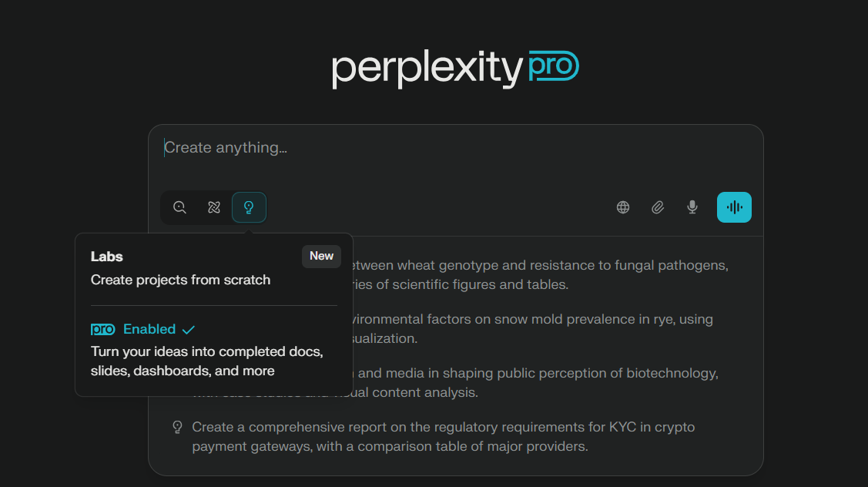
Task: Attach a file with the paperclip icon
Action: 658,207
